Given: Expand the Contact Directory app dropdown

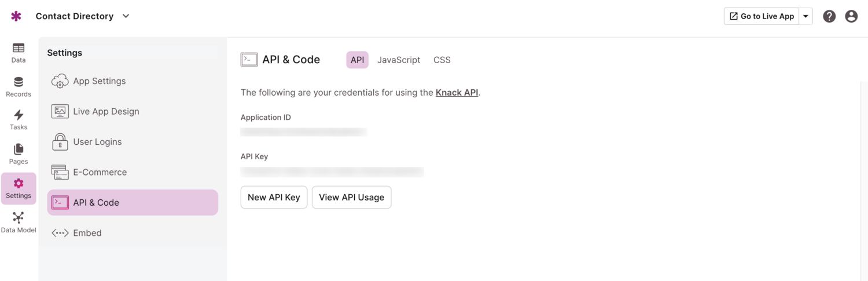Looking at the screenshot, I should click(x=126, y=16).
